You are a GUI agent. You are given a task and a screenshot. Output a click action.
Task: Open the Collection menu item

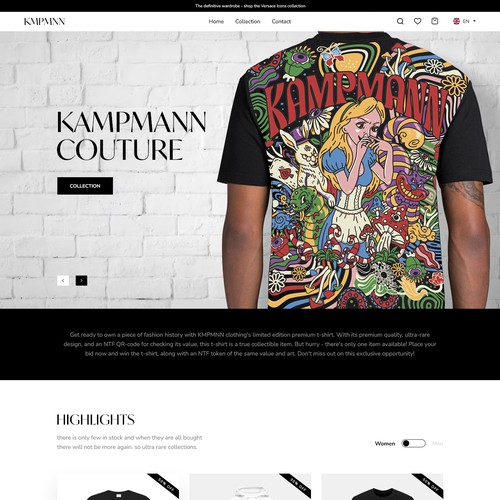pos(247,21)
